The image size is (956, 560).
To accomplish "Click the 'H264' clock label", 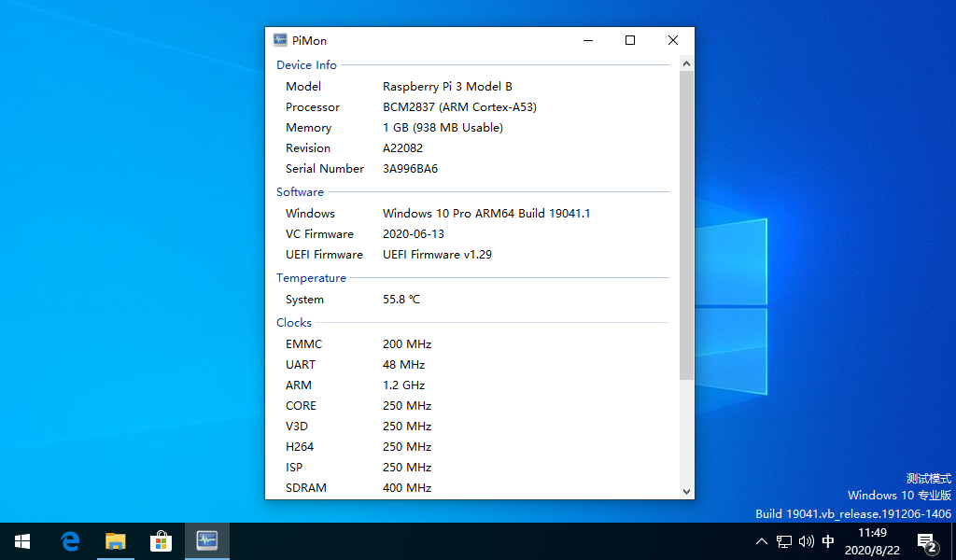I will point(300,447).
